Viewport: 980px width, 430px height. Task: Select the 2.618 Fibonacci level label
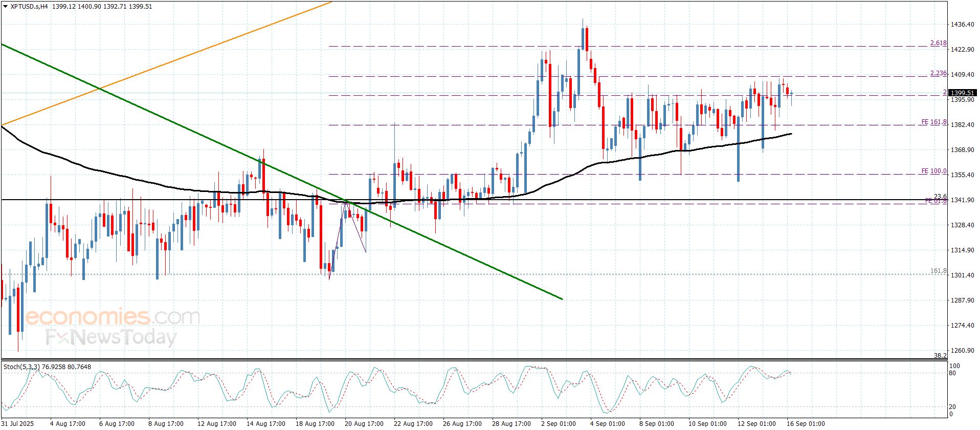tap(938, 43)
